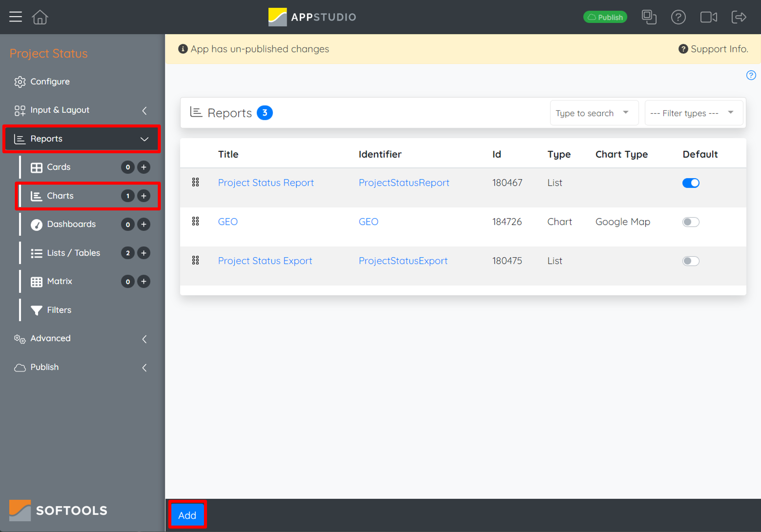Open the hamburger menu
The width and height of the screenshot is (761, 532).
(15, 17)
